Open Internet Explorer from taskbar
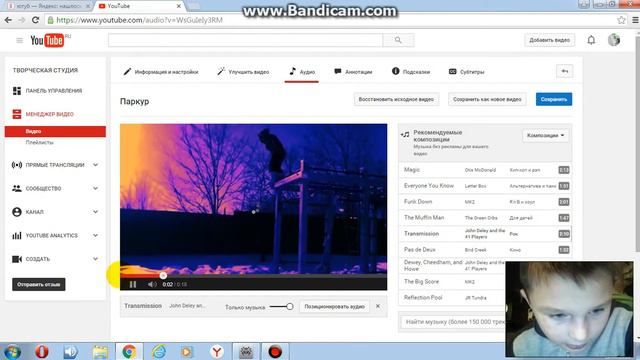The height and width of the screenshot is (360, 640). coord(158,351)
